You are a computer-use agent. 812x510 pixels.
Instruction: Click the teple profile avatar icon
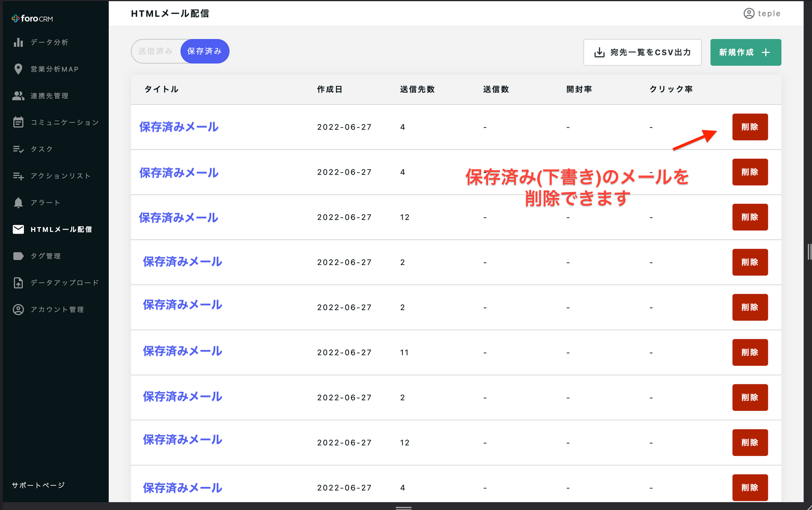[x=749, y=13]
